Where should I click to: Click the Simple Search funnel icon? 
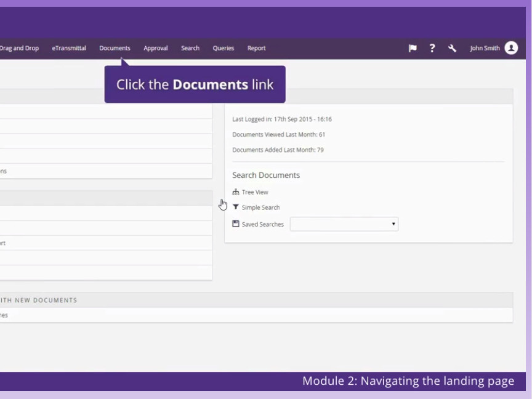236,208
